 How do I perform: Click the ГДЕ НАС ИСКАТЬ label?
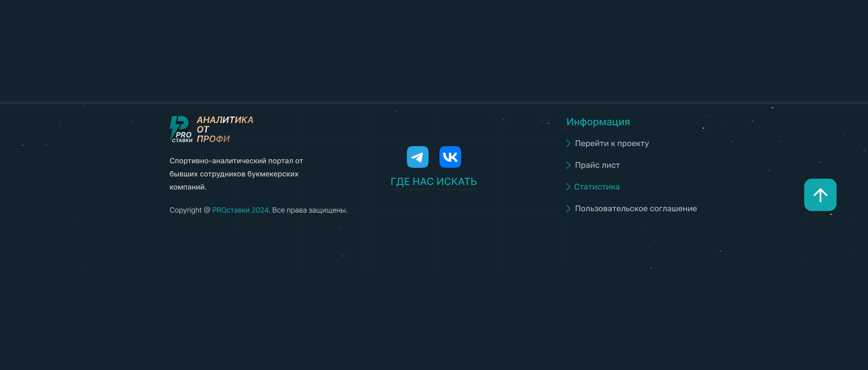tap(434, 182)
